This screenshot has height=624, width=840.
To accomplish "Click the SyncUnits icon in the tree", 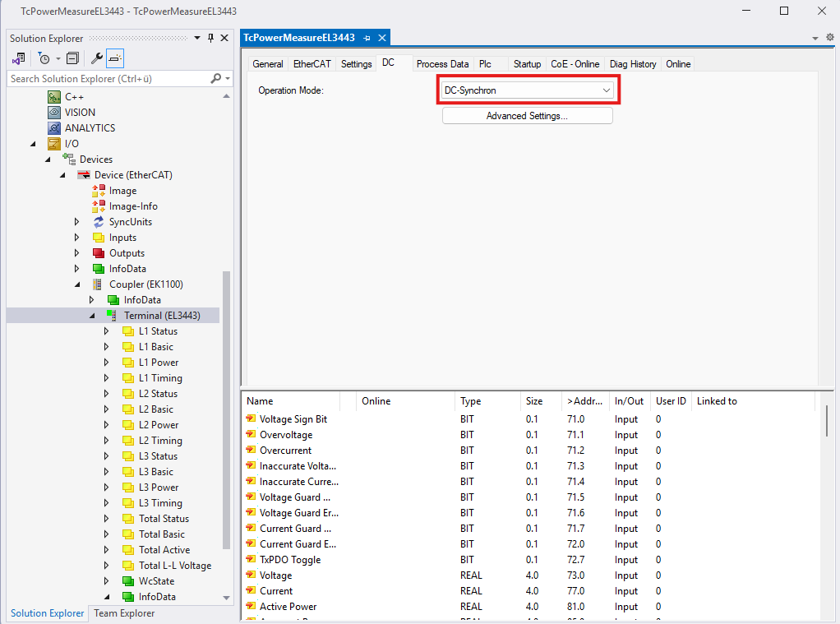I will 99,222.
